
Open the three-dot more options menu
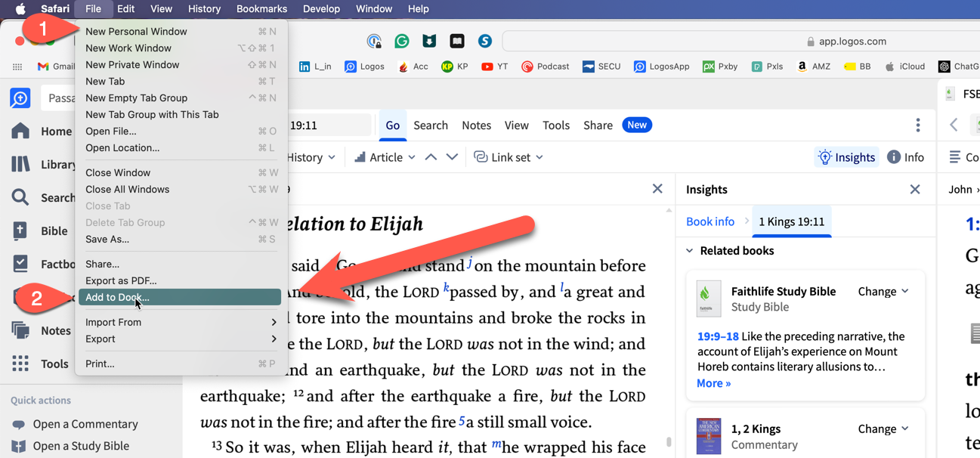[x=918, y=125]
